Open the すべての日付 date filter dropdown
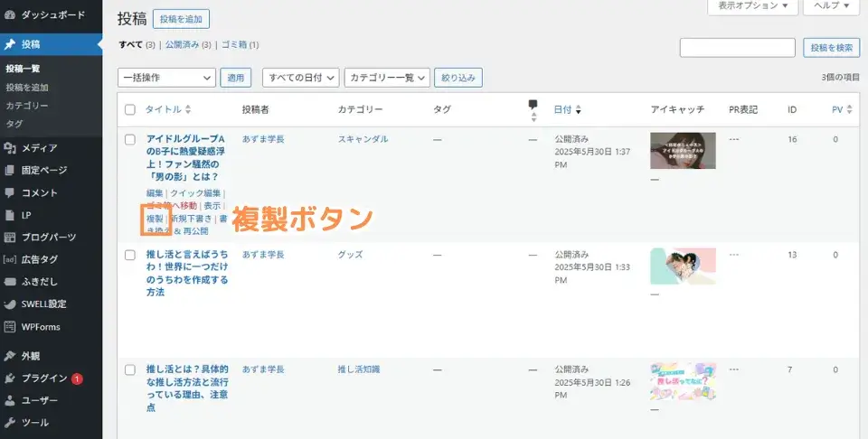The width and height of the screenshot is (868, 439). pos(300,78)
